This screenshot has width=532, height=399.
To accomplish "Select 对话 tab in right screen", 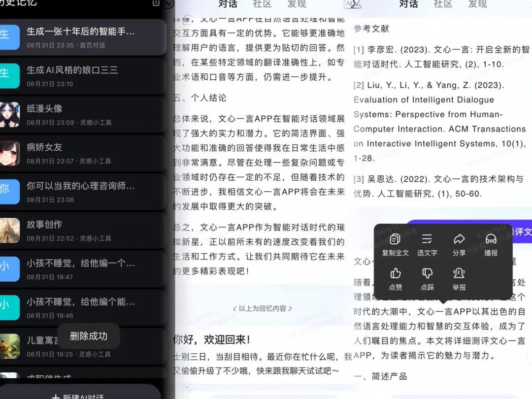I will pos(408,4).
